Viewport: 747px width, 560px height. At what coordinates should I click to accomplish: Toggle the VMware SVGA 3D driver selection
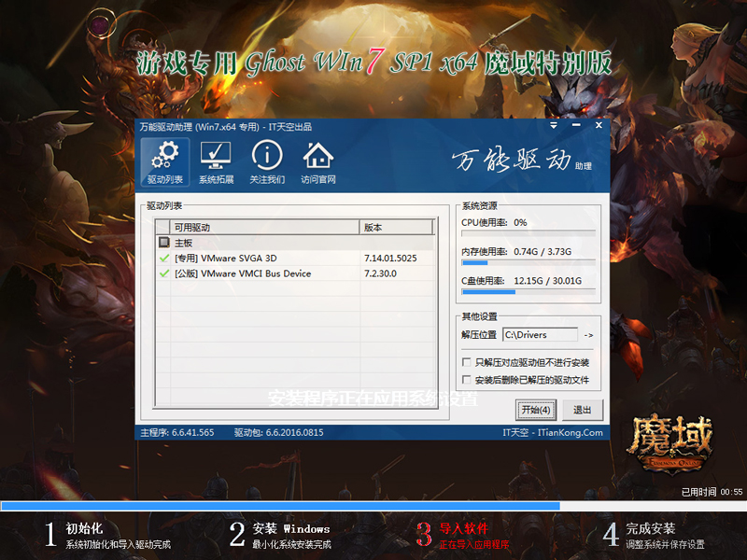tap(163, 259)
